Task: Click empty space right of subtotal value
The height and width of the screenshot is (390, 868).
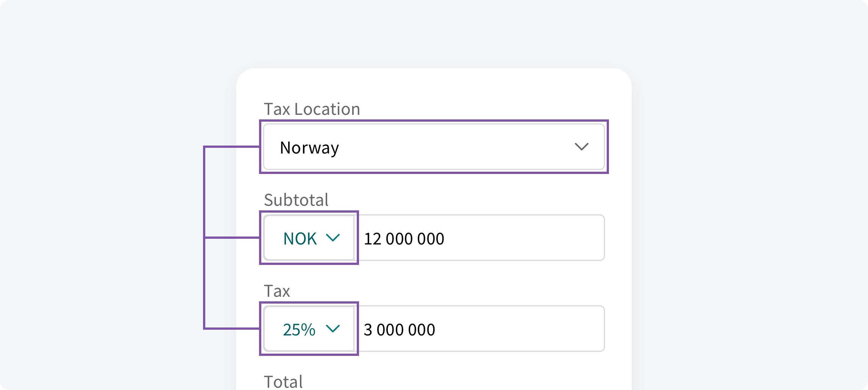Action: pyautogui.click(x=530, y=238)
